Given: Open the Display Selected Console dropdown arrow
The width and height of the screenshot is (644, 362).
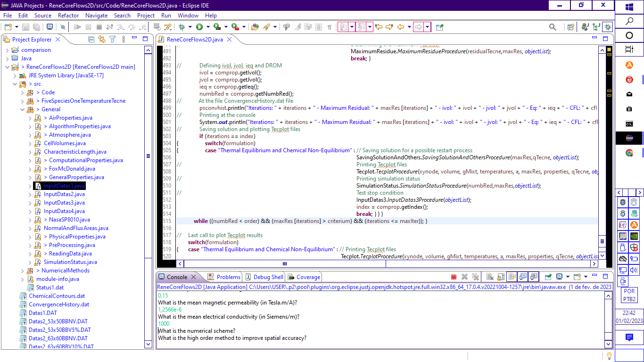Looking at the screenshot, I should click(x=568, y=277).
